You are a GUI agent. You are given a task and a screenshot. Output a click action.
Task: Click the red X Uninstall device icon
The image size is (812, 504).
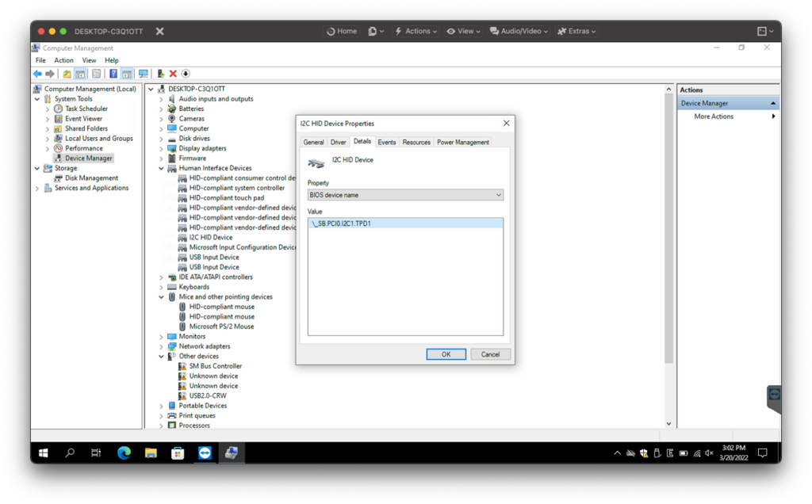click(x=173, y=74)
